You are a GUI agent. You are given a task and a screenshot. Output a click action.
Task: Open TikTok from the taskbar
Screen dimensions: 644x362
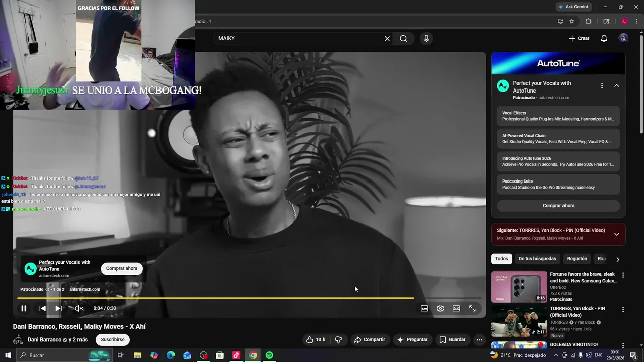click(x=236, y=355)
